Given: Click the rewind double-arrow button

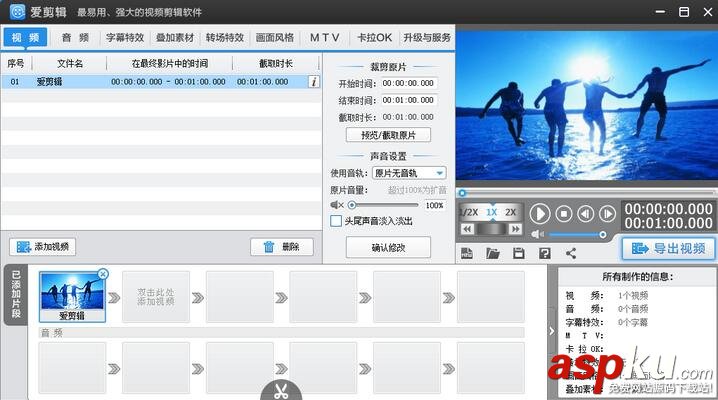Looking at the screenshot, I should click(x=467, y=229).
